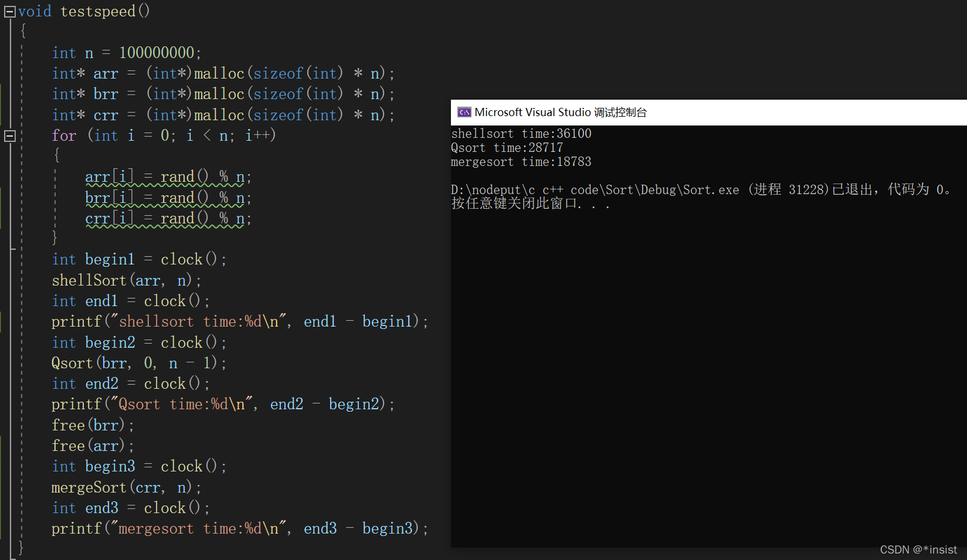The image size is (967, 560).
Task: Click the Sort.exe process exit message
Action: click(701, 189)
